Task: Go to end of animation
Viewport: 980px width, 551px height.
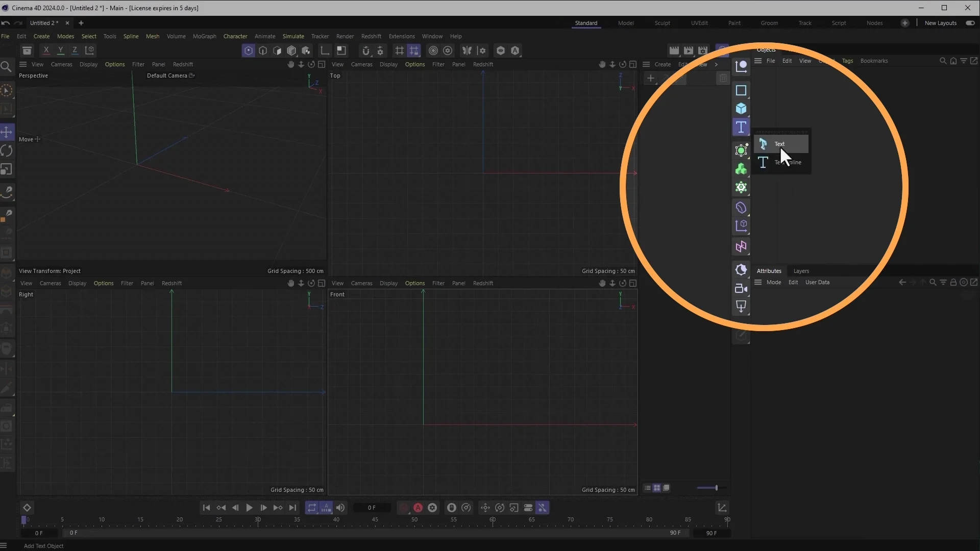Action: tap(292, 508)
